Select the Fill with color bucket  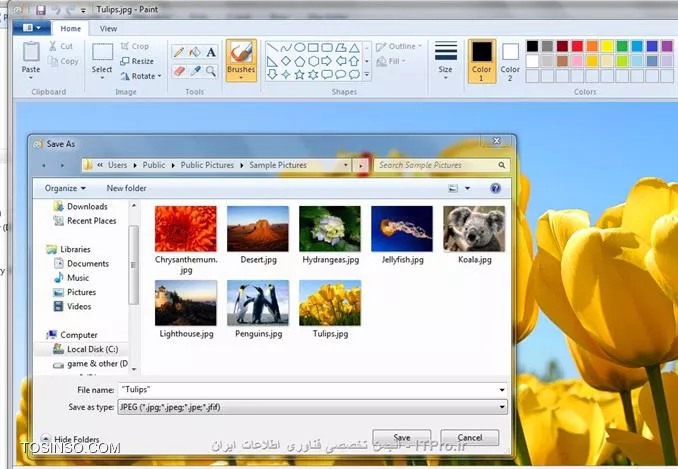coord(195,52)
